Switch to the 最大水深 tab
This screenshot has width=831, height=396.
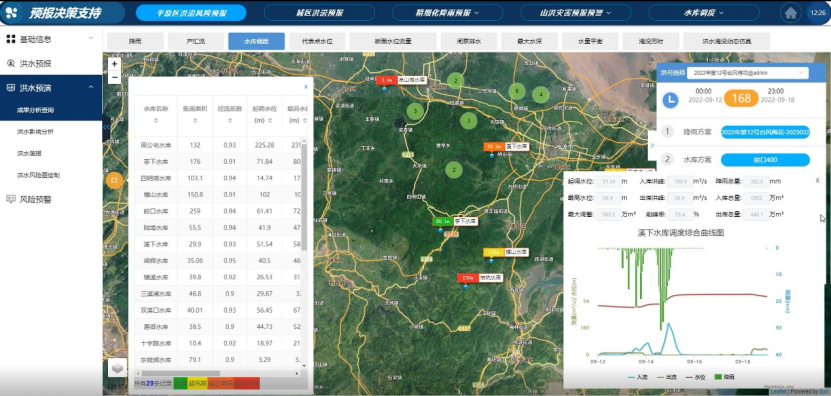[x=529, y=41]
